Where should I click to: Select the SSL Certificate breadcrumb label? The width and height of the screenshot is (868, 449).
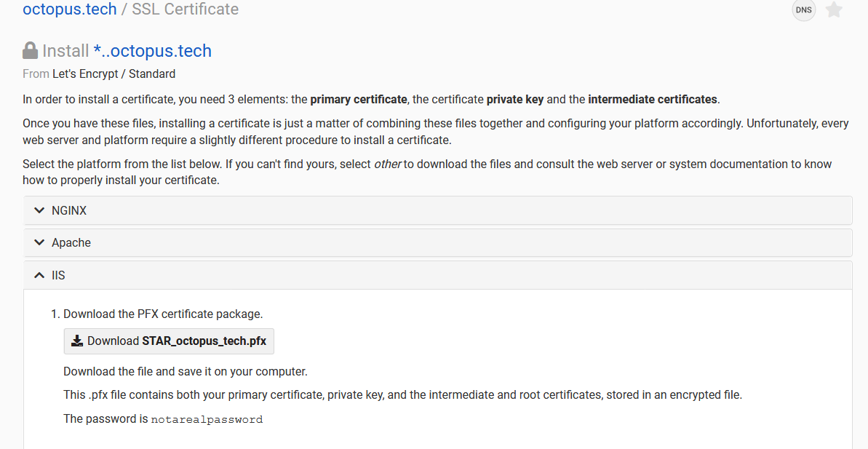pyautogui.click(x=185, y=9)
